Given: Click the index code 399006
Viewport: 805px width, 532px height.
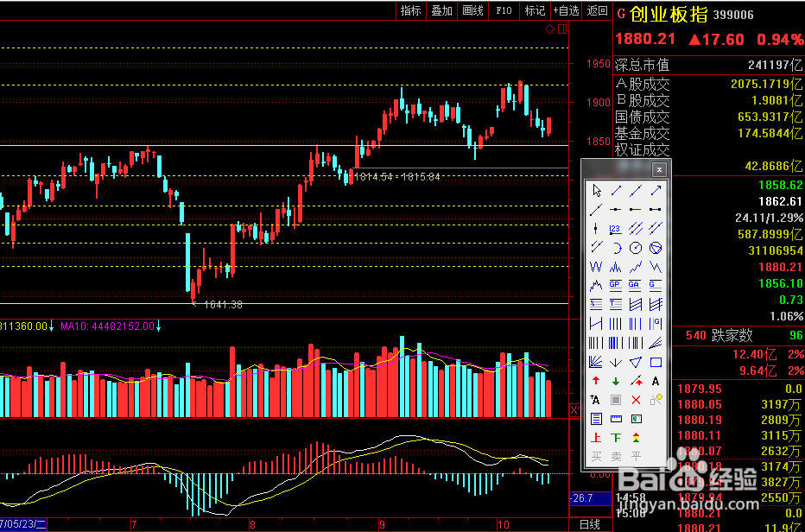Looking at the screenshot, I should click(x=733, y=15).
